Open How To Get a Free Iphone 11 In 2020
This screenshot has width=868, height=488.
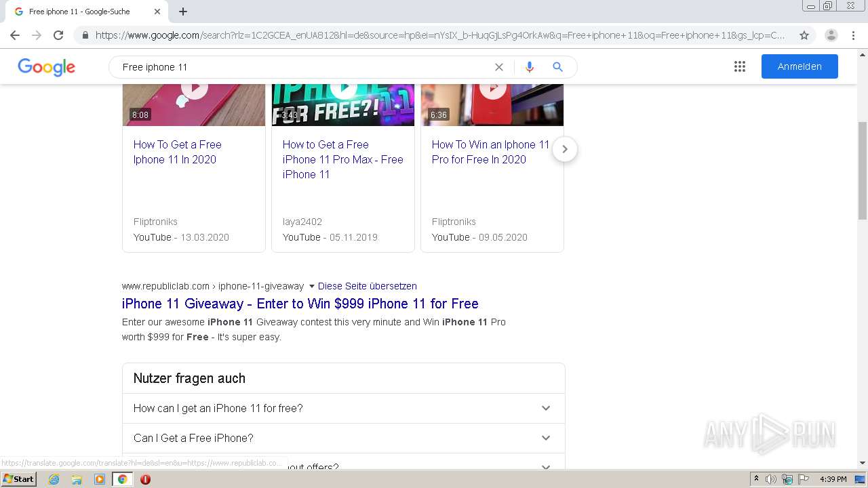178,152
